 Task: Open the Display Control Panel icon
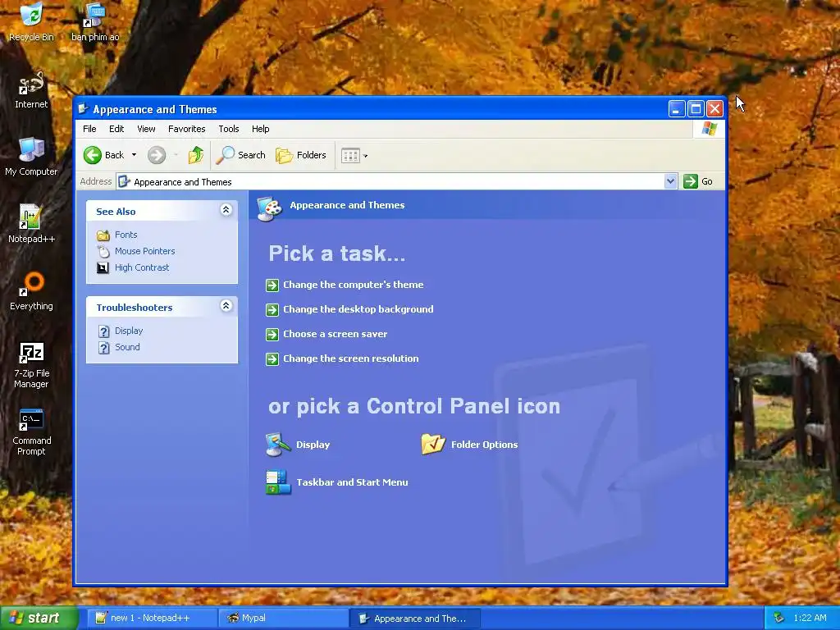pos(298,445)
